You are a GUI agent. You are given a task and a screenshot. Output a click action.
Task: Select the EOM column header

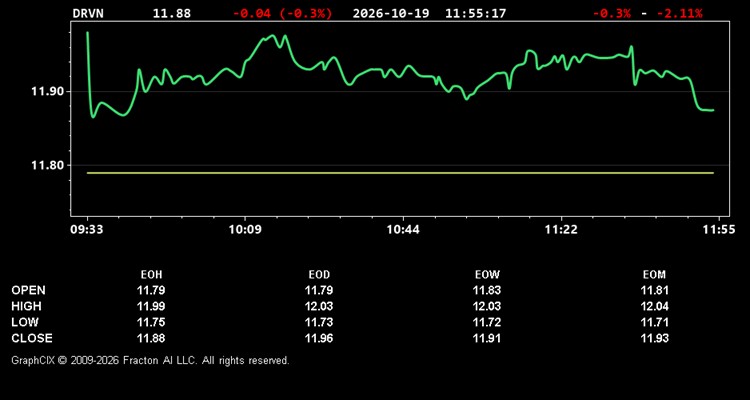(x=654, y=275)
